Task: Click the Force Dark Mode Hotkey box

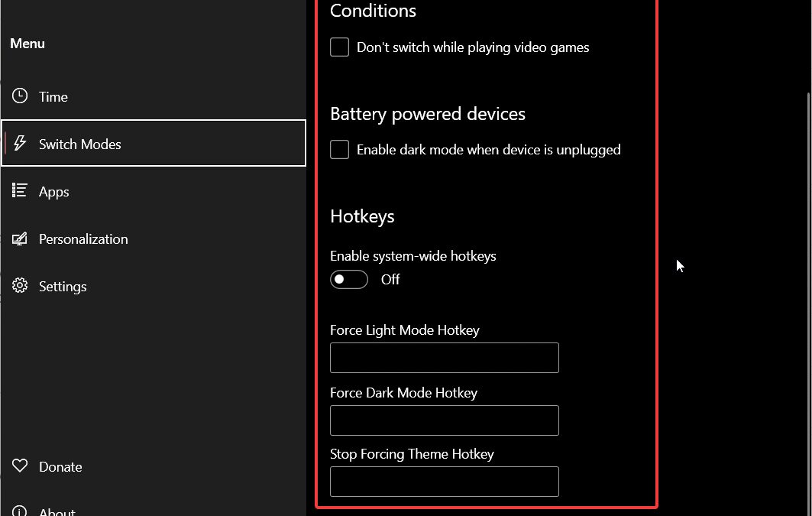Action: tap(444, 420)
